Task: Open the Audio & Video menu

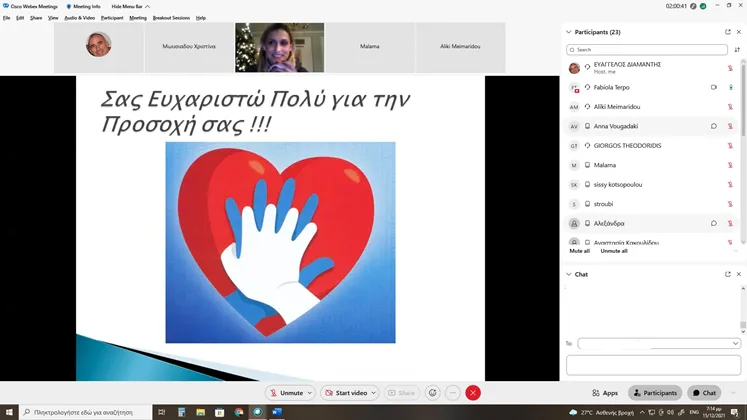Action: 79,18
